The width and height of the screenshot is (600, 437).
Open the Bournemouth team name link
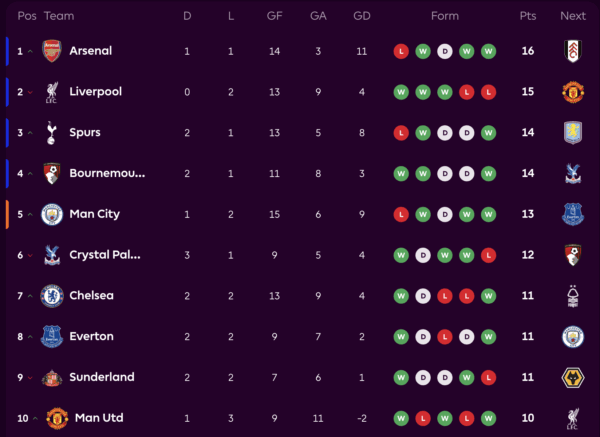[107, 174]
